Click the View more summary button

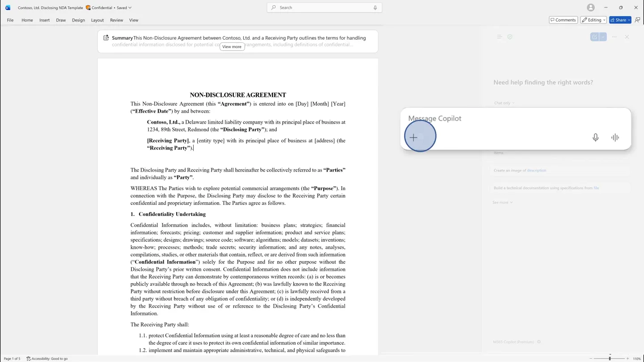click(232, 46)
